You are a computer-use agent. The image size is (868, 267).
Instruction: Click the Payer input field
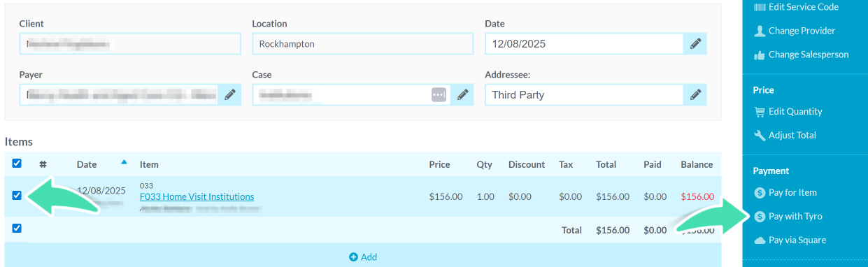click(119, 94)
